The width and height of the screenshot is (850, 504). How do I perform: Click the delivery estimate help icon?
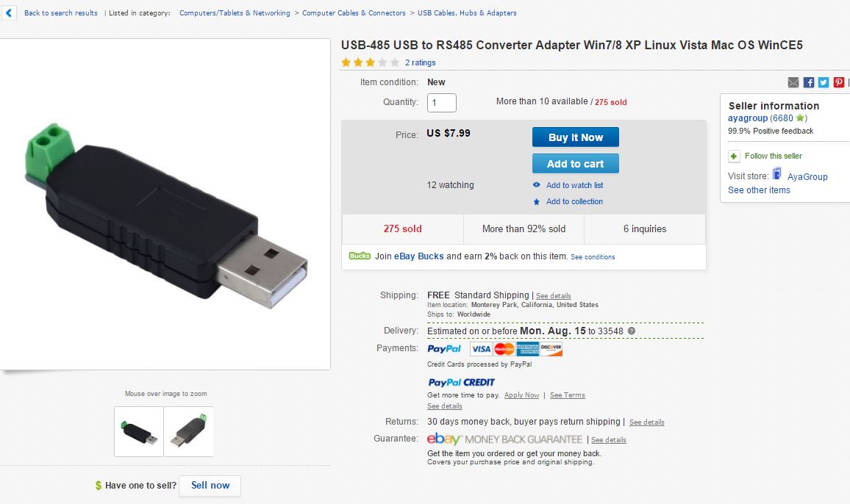coord(632,331)
